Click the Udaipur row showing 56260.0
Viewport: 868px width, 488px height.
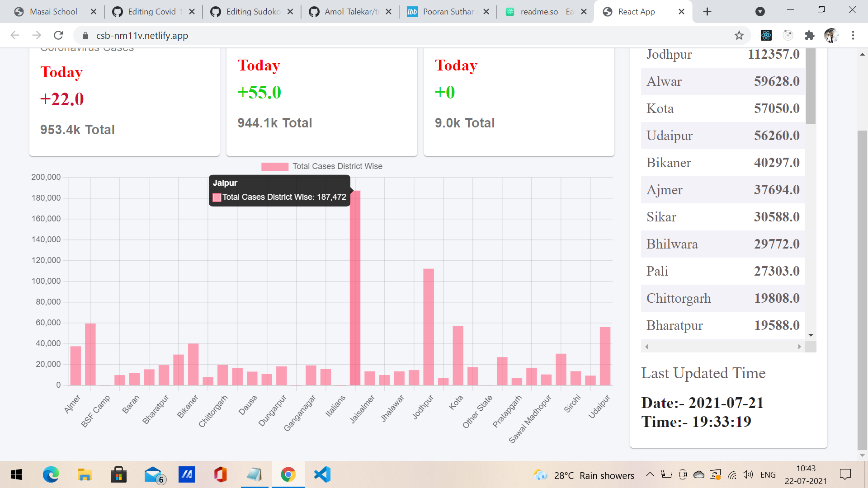(x=723, y=136)
